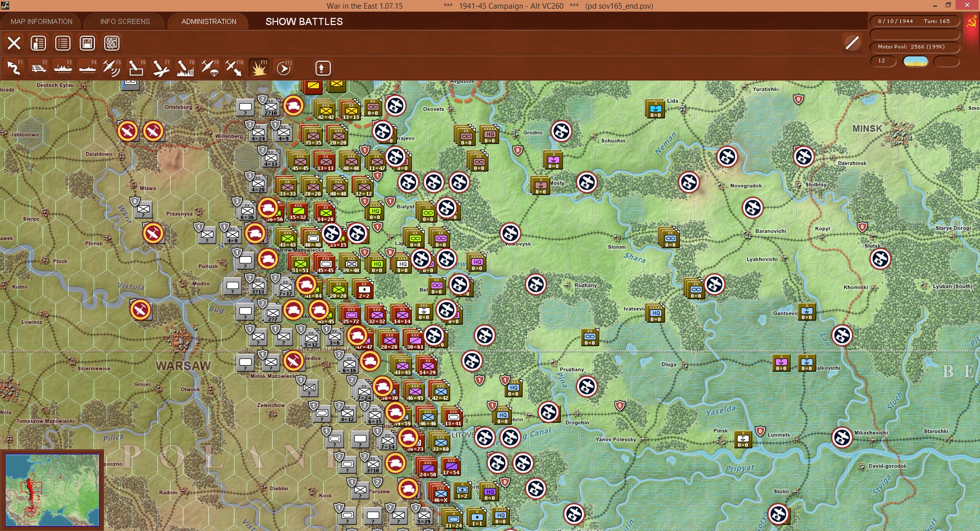Switch to the Map Information tab
The width and height of the screenshot is (980, 531).
coord(41,21)
